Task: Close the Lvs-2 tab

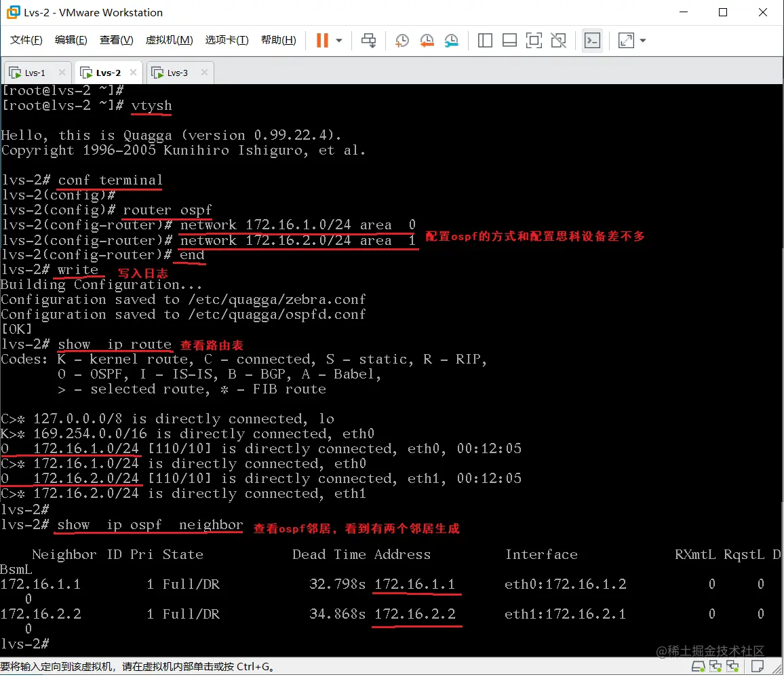Action: (134, 73)
